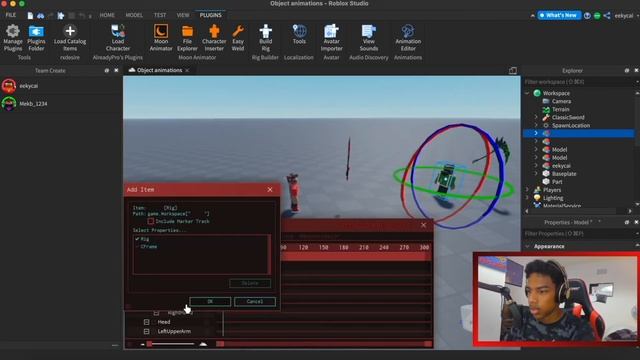The image size is (640, 360).
Task: Open the What's New button
Action: point(559,16)
